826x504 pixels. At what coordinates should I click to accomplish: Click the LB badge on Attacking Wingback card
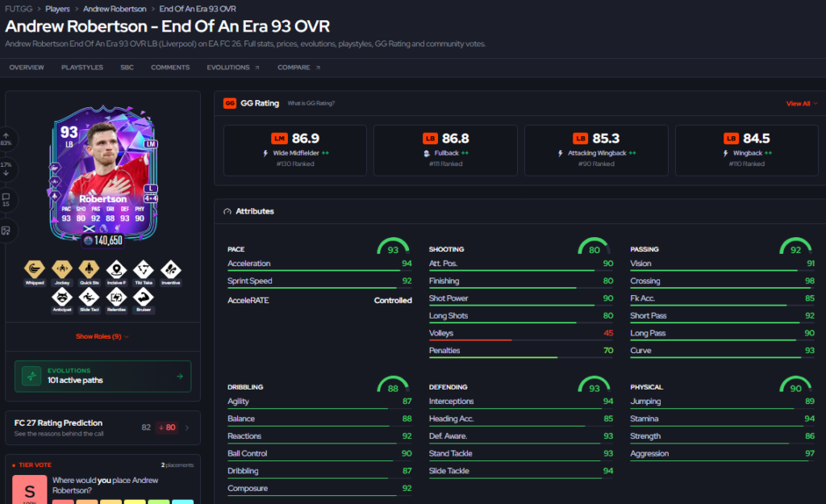click(x=581, y=139)
